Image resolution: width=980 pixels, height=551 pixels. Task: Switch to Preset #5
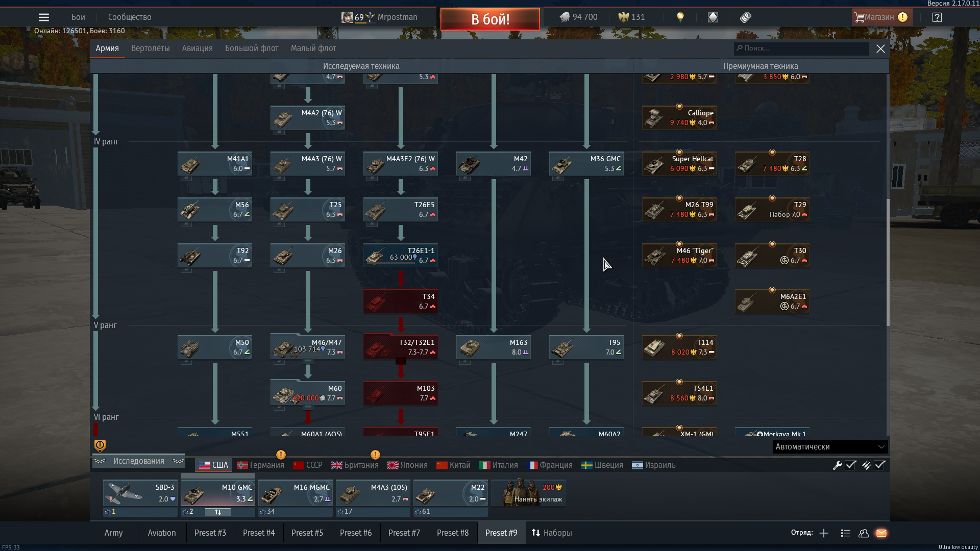tap(307, 533)
